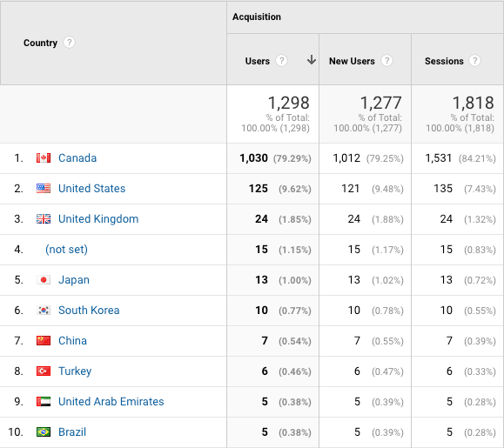504x448 pixels.
Task: Select total sessions value 1,818
Action: [474, 104]
